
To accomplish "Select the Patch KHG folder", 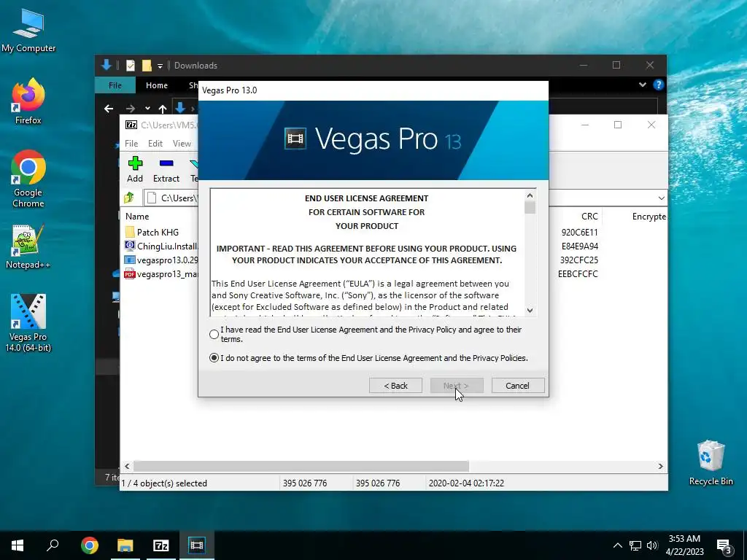I will point(158,233).
